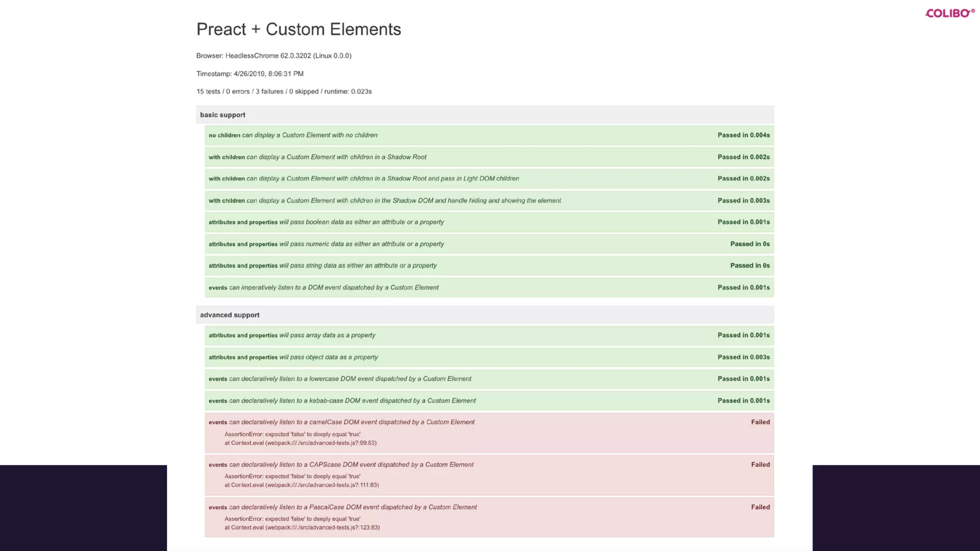Click the kebab-case DOM event test row
The height and width of the screenshot is (551, 980).
pyautogui.click(x=489, y=401)
